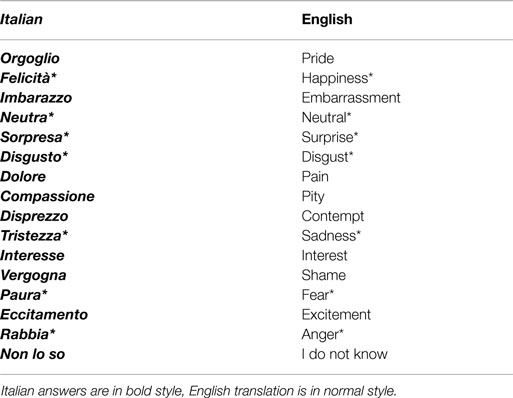513x398 pixels.
Task: Select Disprezzo in the Italian column
Action: point(34,216)
